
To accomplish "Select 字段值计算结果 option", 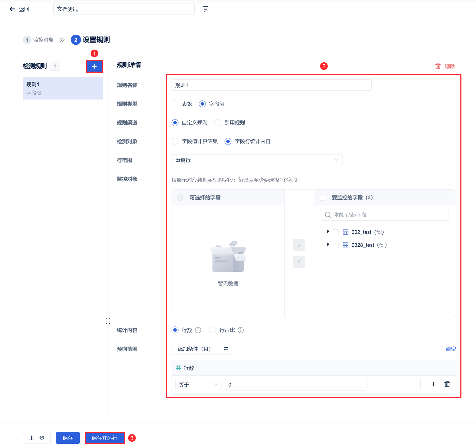I will (175, 141).
